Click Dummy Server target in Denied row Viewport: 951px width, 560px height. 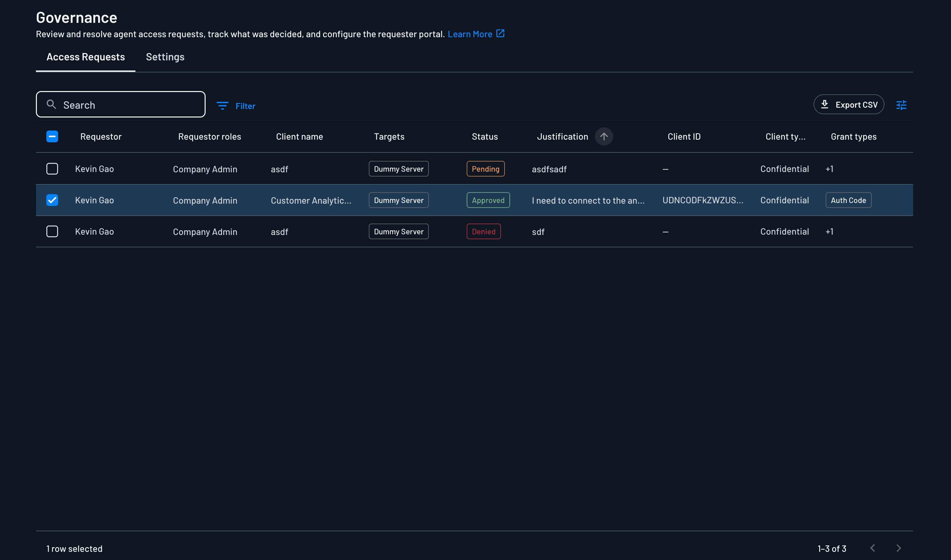[398, 231]
